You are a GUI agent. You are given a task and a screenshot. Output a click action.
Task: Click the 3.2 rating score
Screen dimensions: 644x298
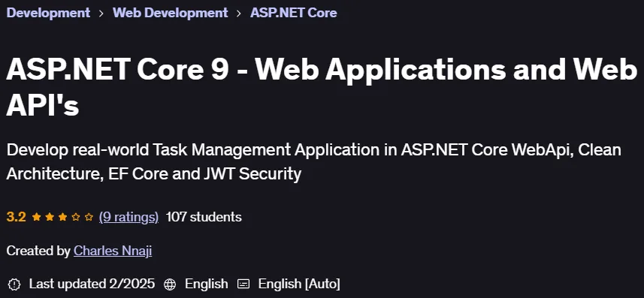(x=16, y=217)
